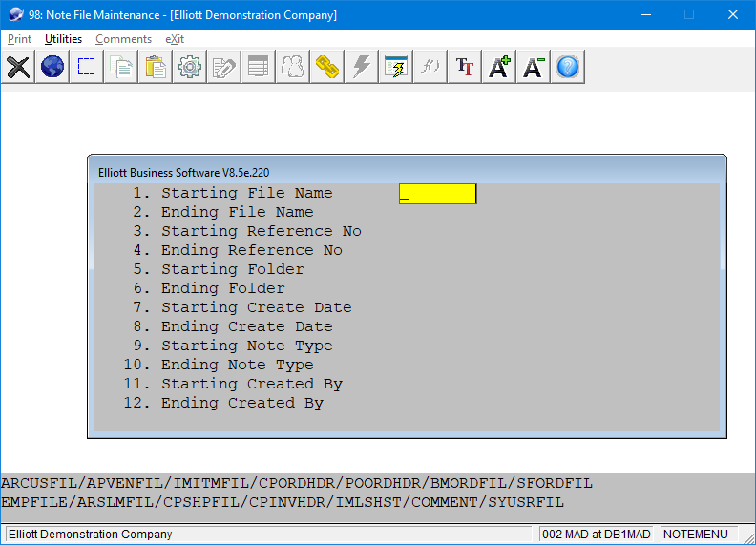Click ARSLMFIL in the file name hint
The height and width of the screenshot is (545, 756).
point(115,503)
